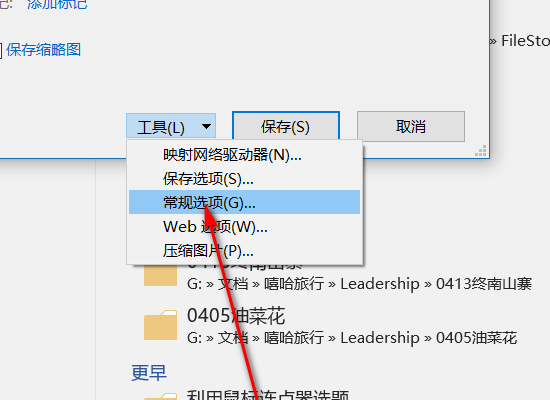This screenshot has height=400, width=550.
Task: Click the 保存(S) button
Action: pos(286,126)
